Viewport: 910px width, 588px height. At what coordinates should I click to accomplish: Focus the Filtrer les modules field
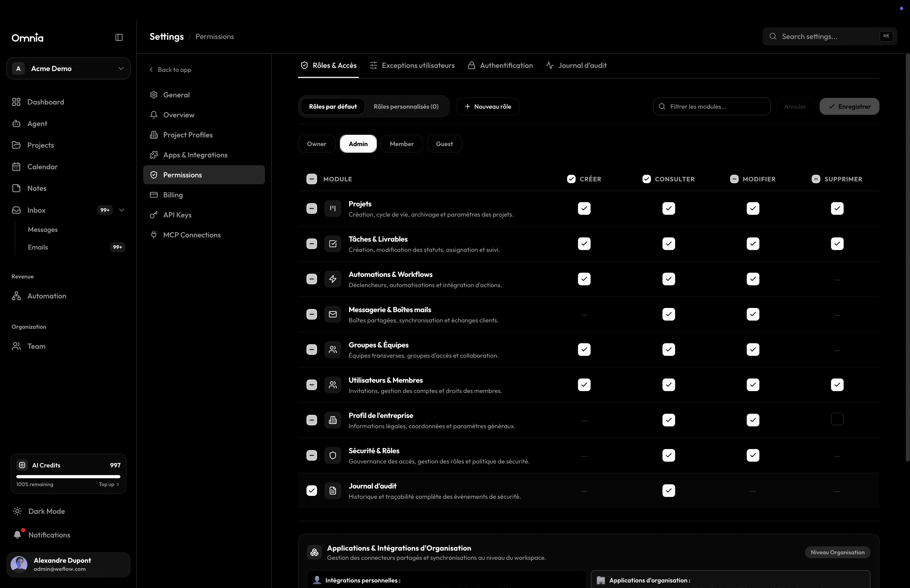[x=712, y=107]
